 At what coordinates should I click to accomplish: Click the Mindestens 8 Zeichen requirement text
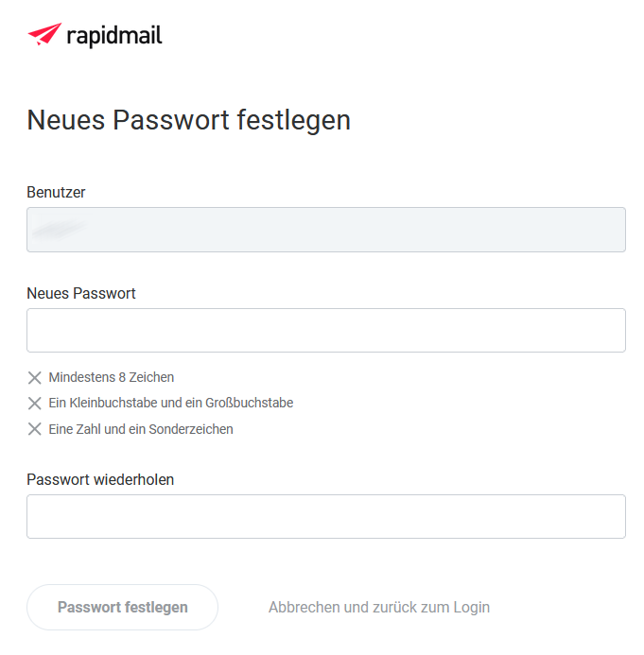coord(112,377)
